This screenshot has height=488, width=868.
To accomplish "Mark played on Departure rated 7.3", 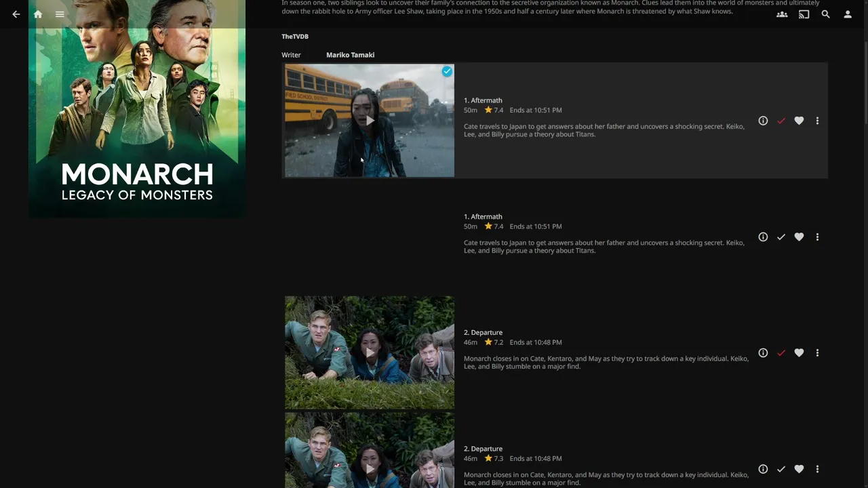I will [781, 469].
